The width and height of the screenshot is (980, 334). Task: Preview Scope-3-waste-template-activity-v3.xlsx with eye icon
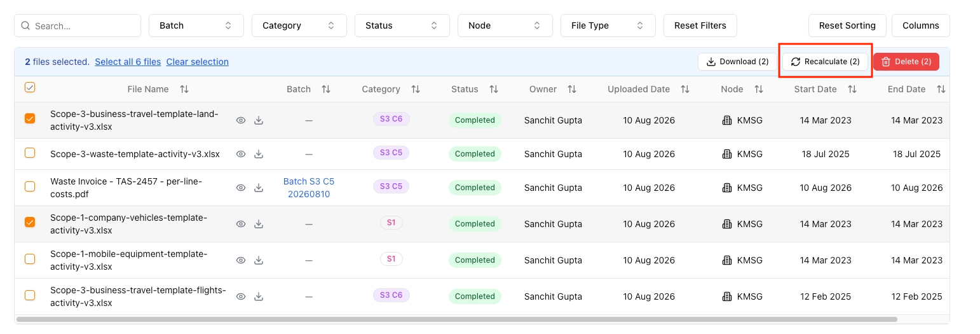241,154
